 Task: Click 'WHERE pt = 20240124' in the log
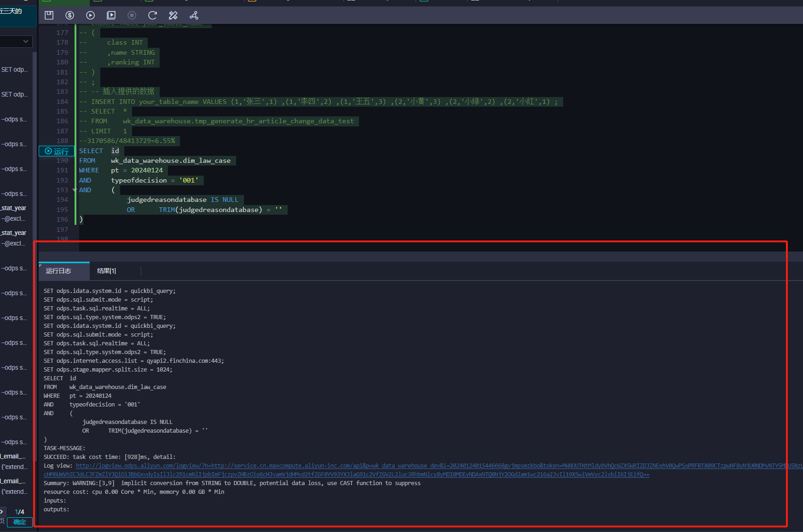[77, 396]
